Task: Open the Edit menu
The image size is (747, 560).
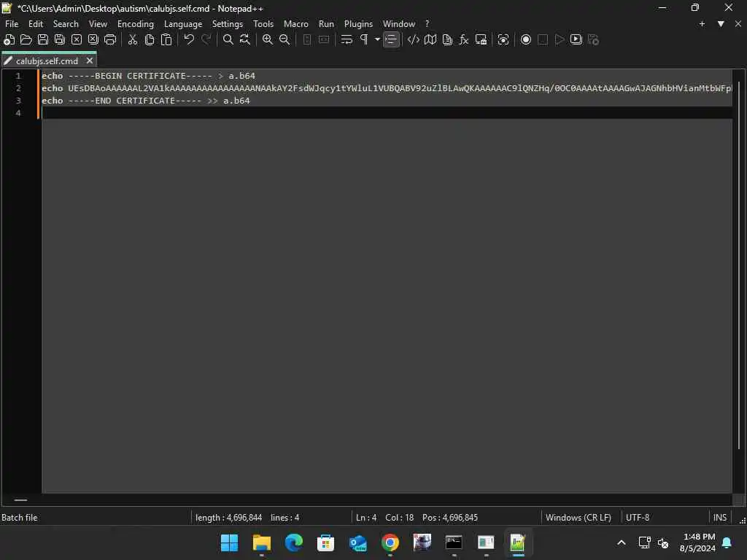Action: [36, 24]
